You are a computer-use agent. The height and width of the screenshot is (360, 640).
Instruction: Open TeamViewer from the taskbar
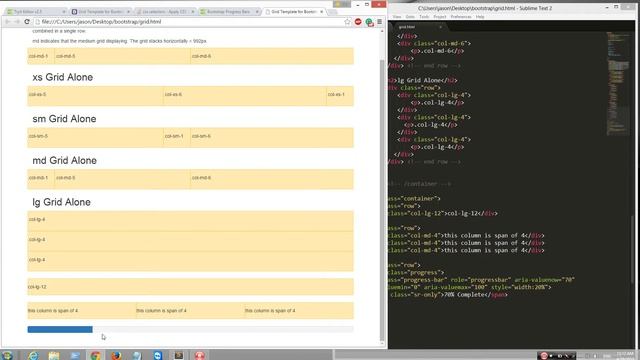tap(158, 355)
